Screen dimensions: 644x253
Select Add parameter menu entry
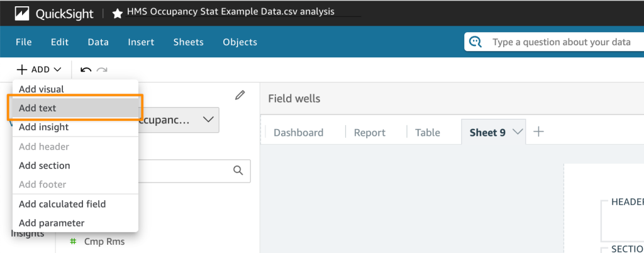[52, 223]
